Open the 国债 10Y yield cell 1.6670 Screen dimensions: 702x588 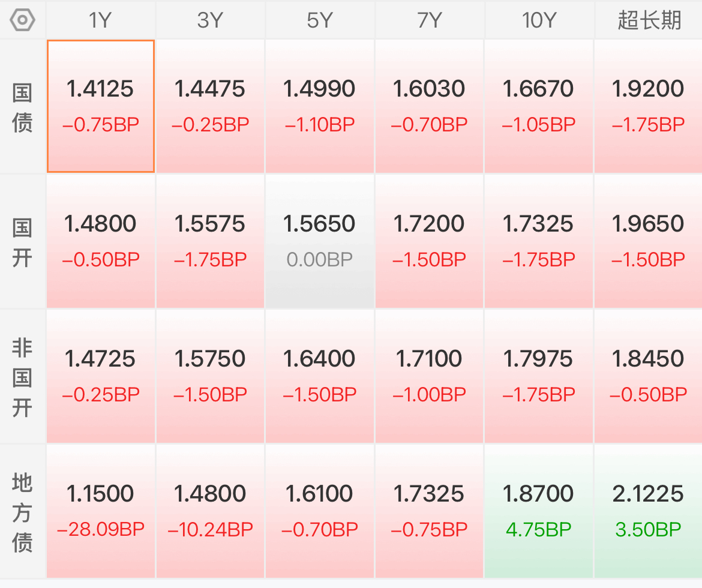pyautogui.click(x=539, y=106)
